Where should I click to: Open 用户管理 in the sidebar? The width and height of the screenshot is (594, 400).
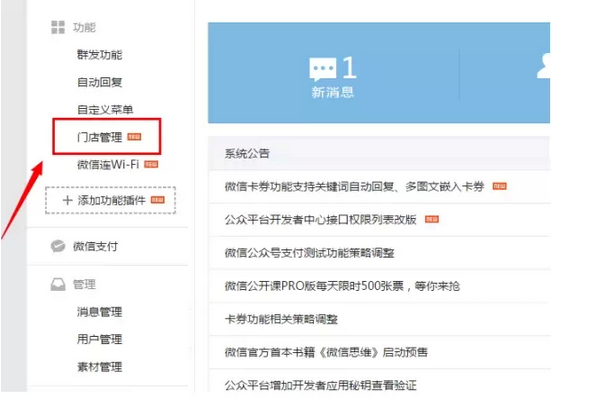pos(100,339)
